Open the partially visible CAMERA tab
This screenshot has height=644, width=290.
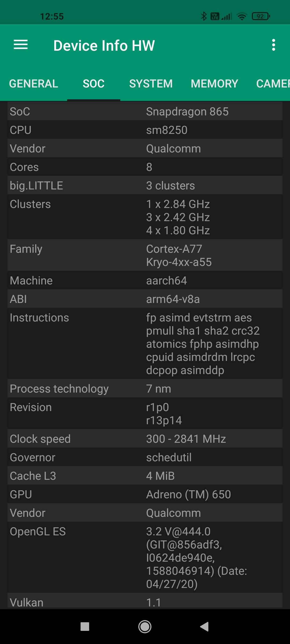273,84
